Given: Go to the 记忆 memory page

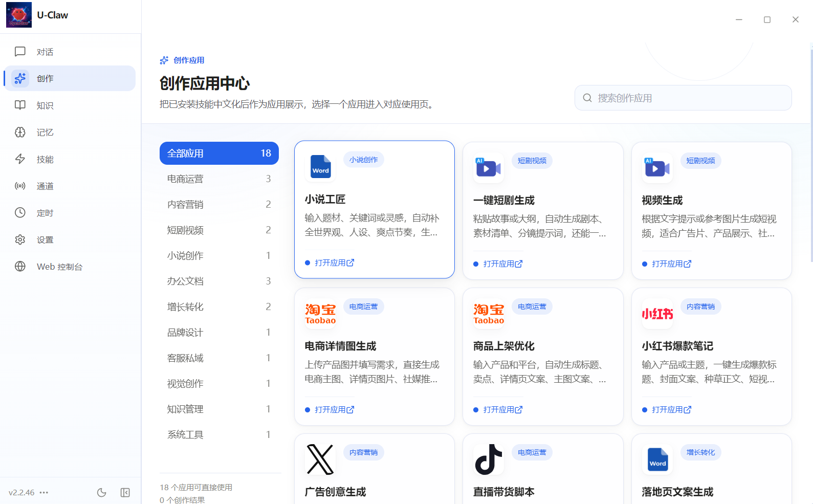Looking at the screenshot, I should 70,132.
